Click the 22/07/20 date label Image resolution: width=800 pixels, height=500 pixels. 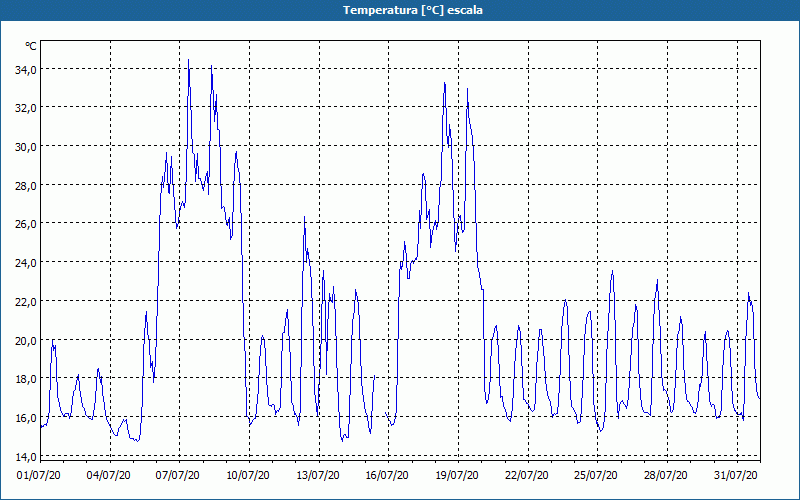click(527, 475)
